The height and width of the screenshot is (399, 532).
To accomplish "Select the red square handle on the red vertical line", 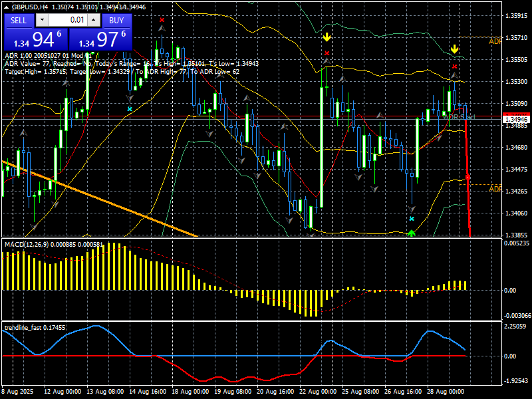I will click(468, 177).
